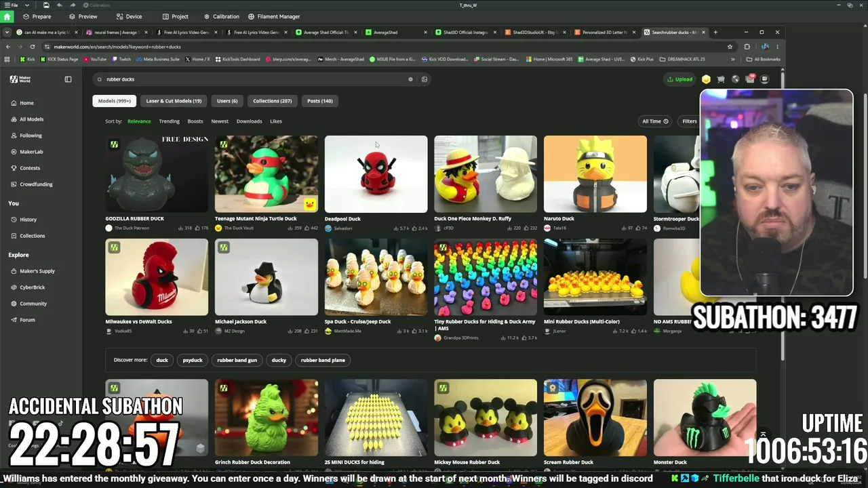Expand the browser tab search dropdown
Image resolution: width=868 pixels, height=488 pixels.
click(7, 32)
